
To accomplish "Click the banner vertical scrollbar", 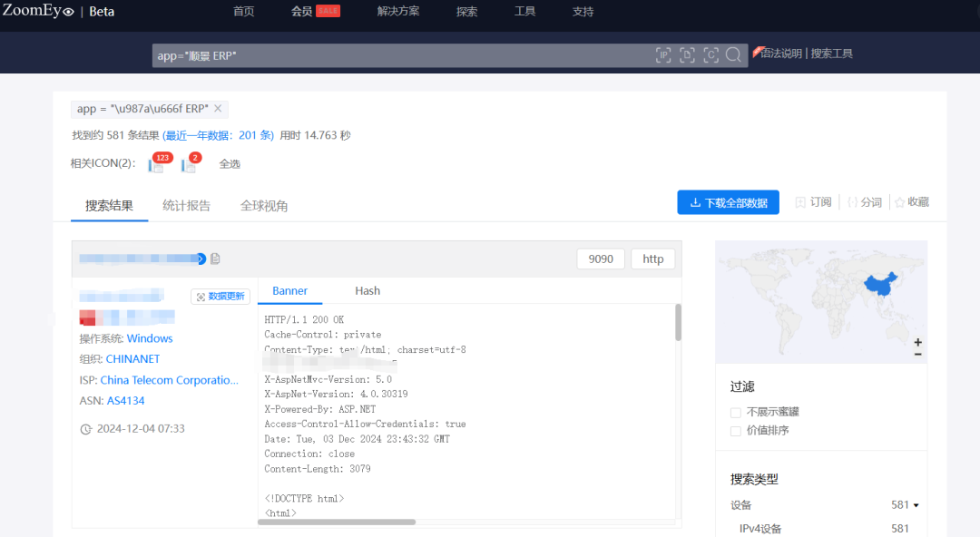I will (678, 322).
